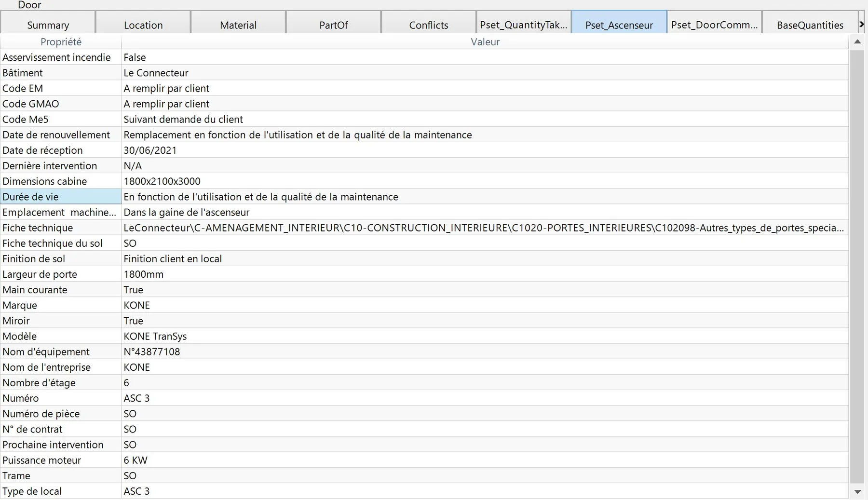Select the PartOf tab
Viewport: 868px width, 500px height.
point(333,25)
